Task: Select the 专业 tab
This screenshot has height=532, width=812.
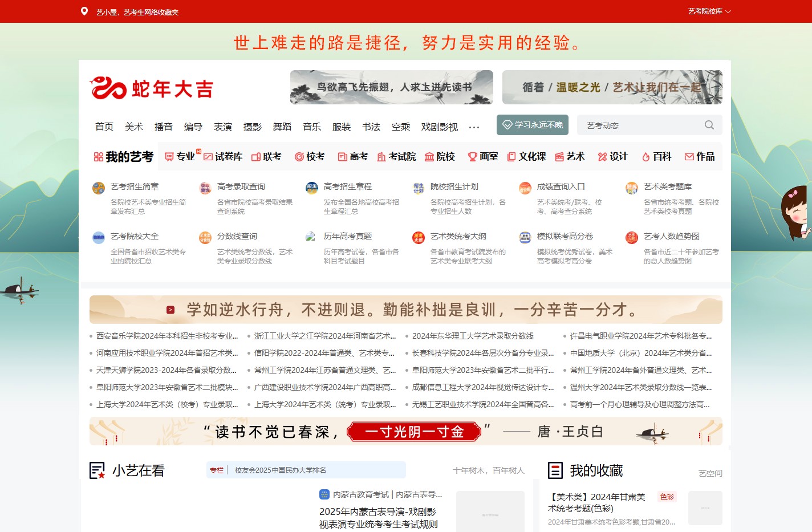Action: point(180,156)
